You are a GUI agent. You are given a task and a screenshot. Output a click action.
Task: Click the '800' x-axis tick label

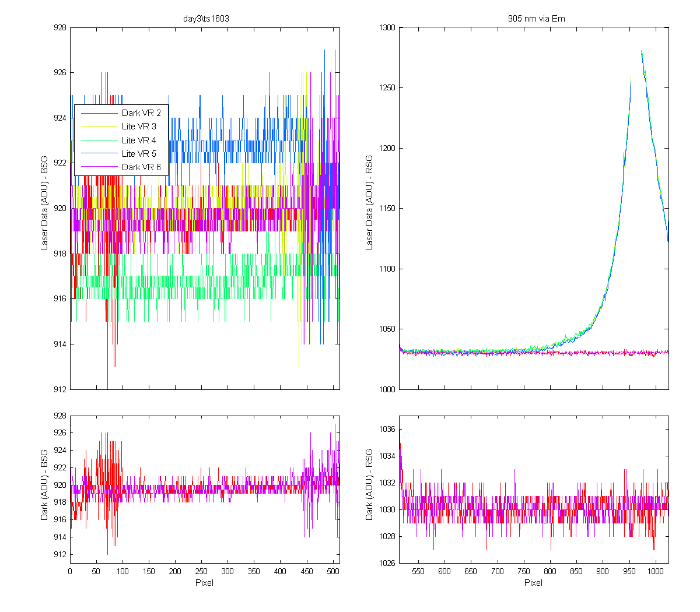coord(550,572)
